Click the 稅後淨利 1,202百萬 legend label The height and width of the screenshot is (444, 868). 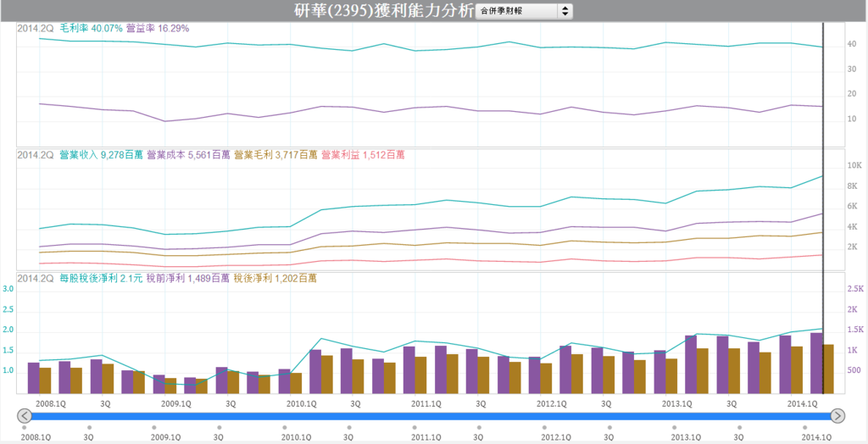(275, 279)
